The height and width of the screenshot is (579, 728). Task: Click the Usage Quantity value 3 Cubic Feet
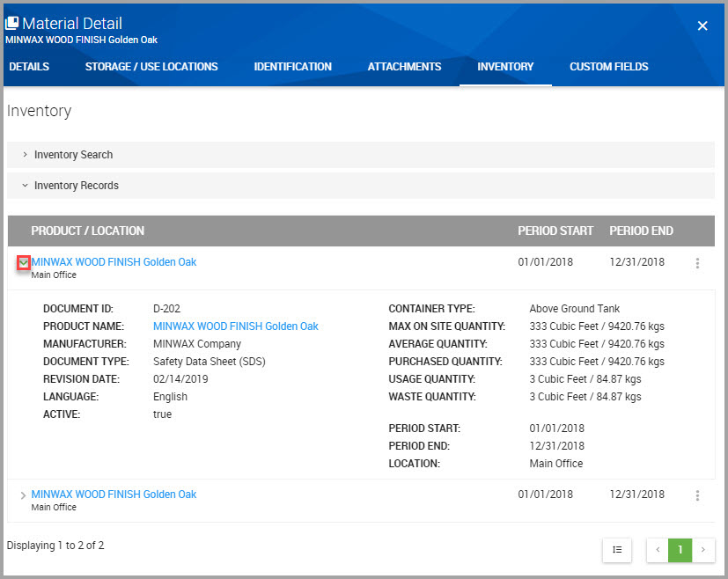[x=585, y=379]
